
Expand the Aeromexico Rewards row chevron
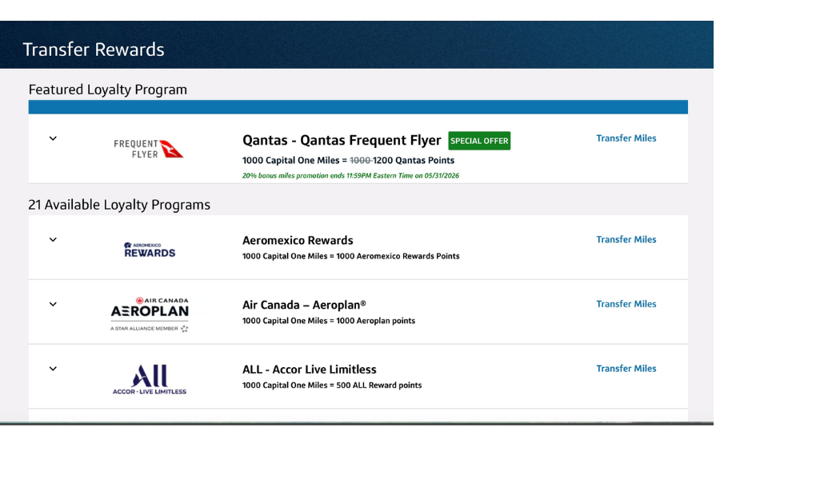click(53, 239)
